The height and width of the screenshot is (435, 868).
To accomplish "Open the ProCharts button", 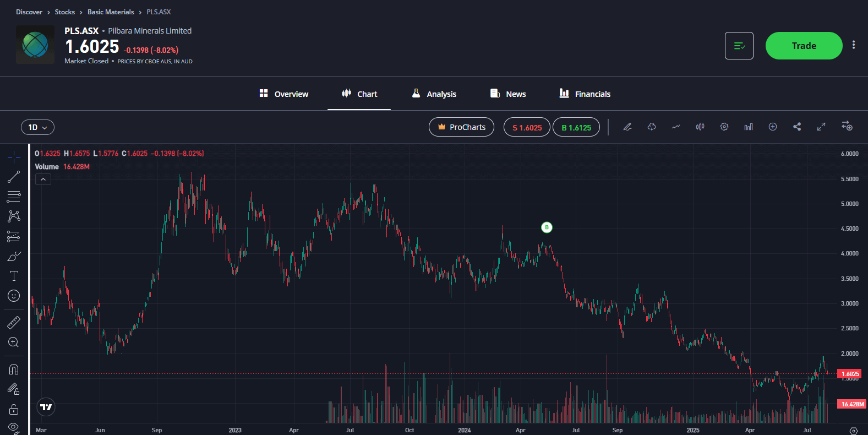I will click(x=461, y=127).
